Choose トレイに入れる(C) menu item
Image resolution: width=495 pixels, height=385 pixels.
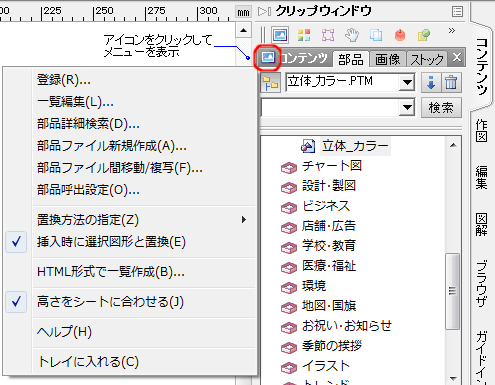144,362
